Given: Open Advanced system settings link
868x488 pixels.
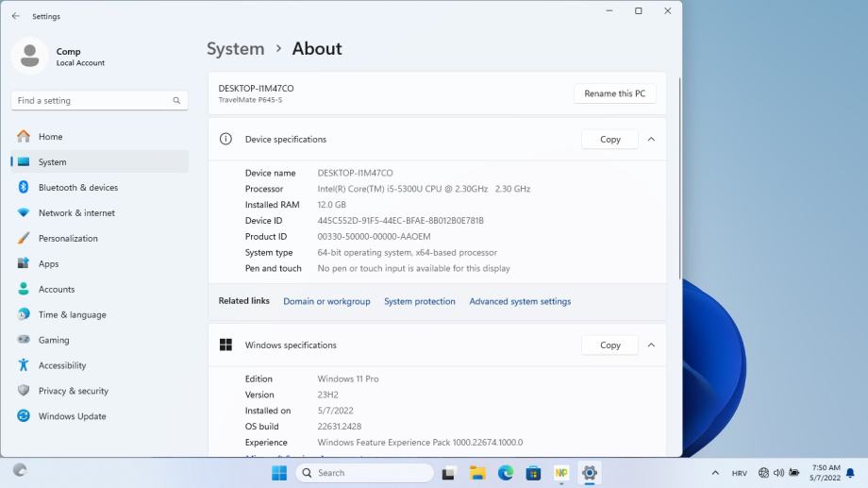Looking at the screenshot, I should (520, 301).
